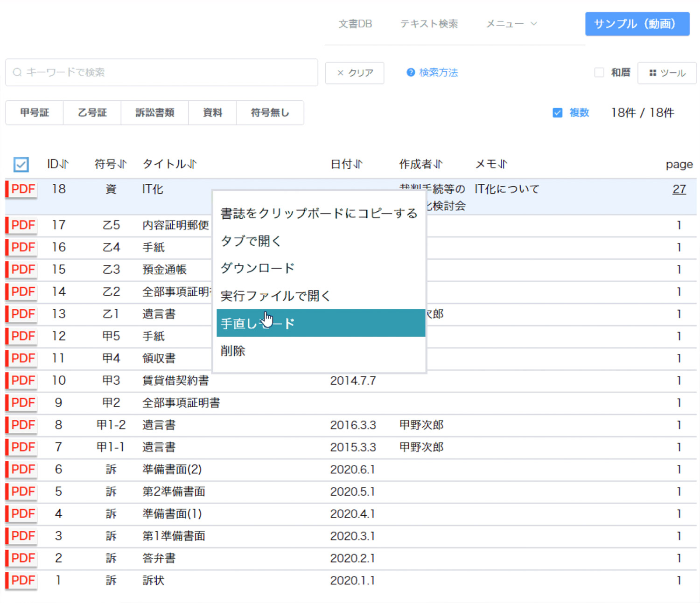Open the PDF icon for ID 7

pos(21,447)
